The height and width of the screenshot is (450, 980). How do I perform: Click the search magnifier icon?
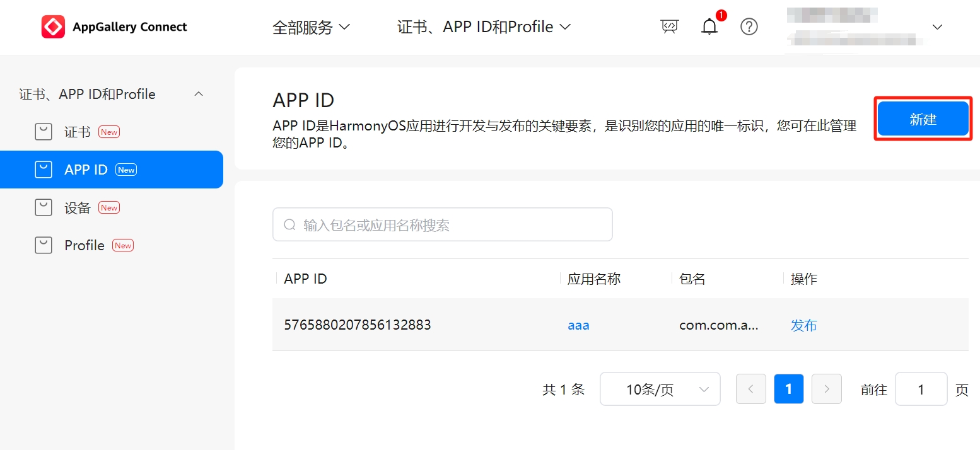pyautogui.click(x=289, y=225)
